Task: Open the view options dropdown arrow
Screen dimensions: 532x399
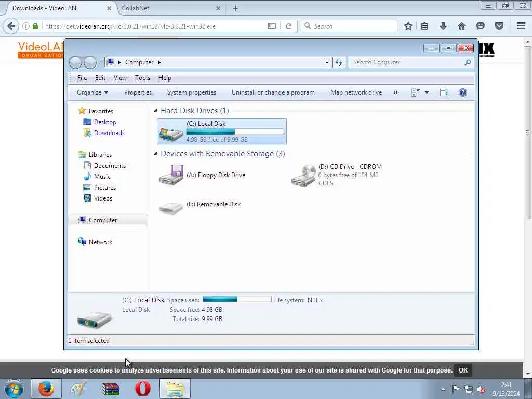Action: 427,92
